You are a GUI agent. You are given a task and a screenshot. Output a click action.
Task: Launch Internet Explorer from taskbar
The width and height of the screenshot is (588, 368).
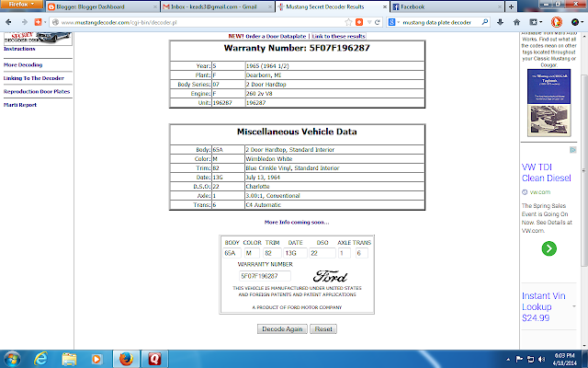click(x=40, y=359)
